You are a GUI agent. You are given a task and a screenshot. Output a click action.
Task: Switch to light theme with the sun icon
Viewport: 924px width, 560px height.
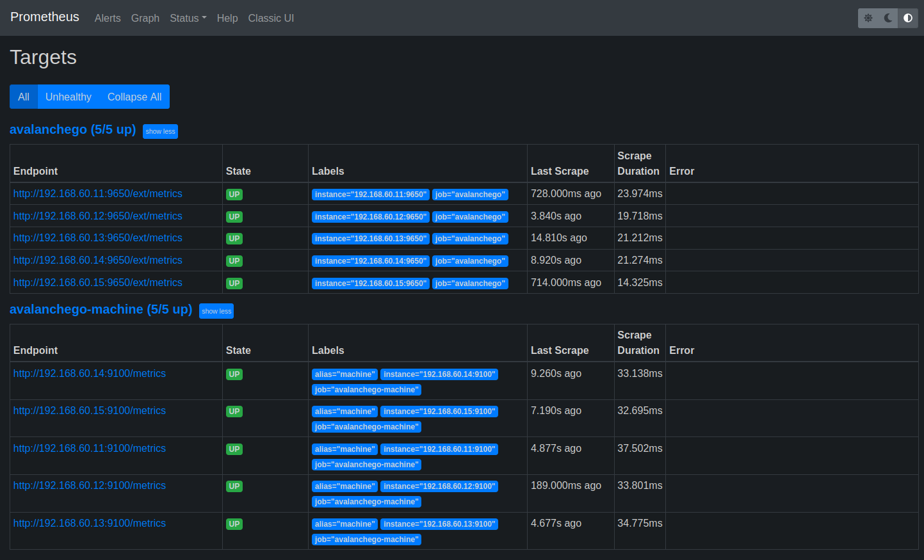pos(868,18)
